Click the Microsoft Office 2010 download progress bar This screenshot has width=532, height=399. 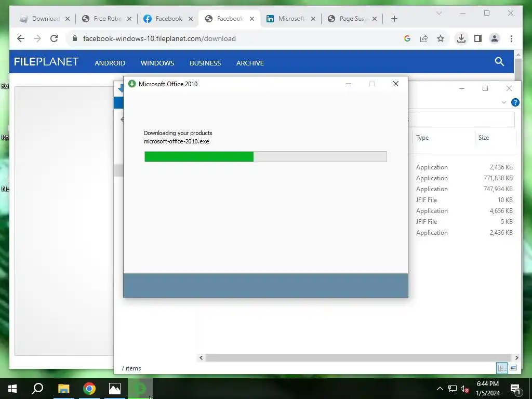pos(265,156)
